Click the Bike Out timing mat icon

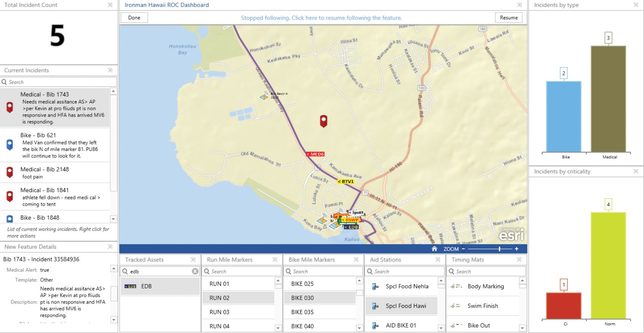[x=456, y=325]
